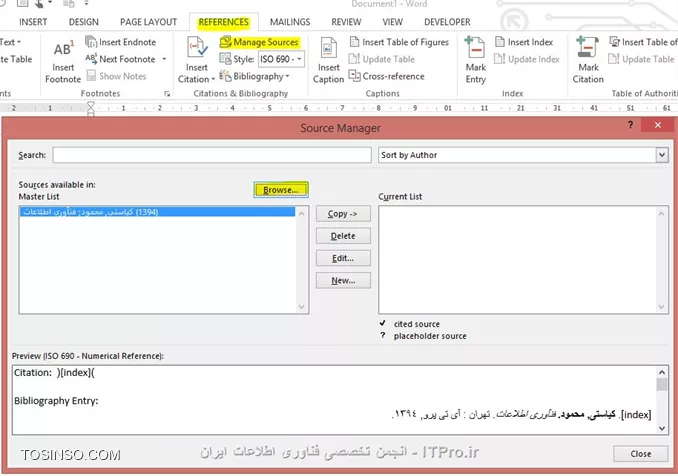This screenshot has height=476, width=678.
Task: Click the Source Manager help question mark
Action: point(630,125)
